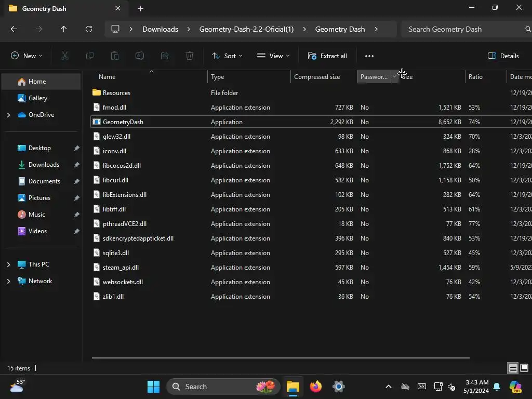The width and height of the screenshot is (532, 399).
Task: Expand chevron after Geometry Dash breadcrumb
Action: [376, 29]
